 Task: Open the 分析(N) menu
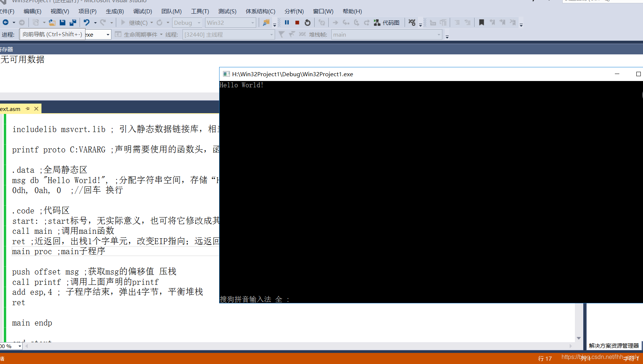click(x=294, y=11)
